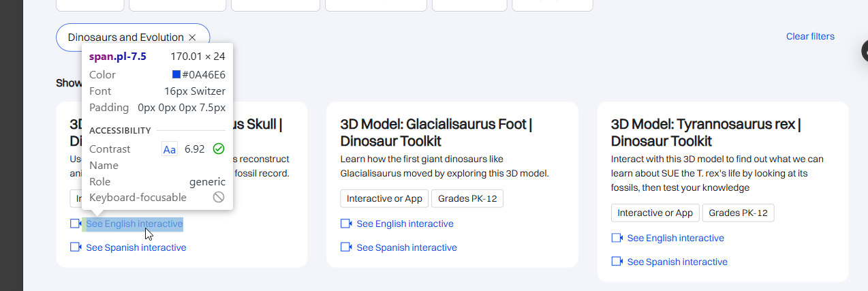Click Interactive or App tag on Tyrannosaurus card
Viewport: 868px width, 291px height.
point(655,213)
